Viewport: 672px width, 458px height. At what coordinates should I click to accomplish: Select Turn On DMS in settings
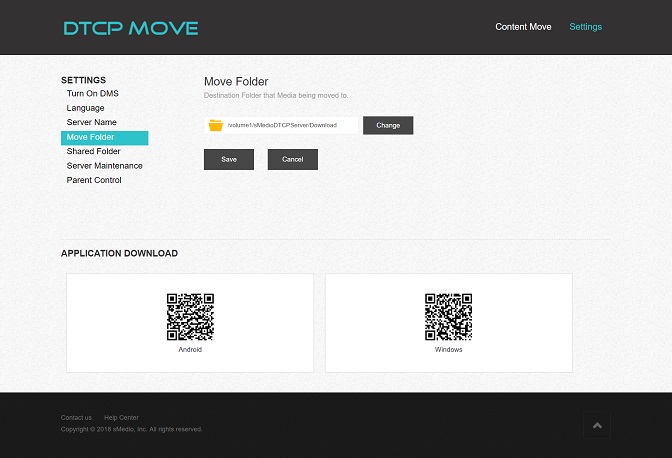92,94
